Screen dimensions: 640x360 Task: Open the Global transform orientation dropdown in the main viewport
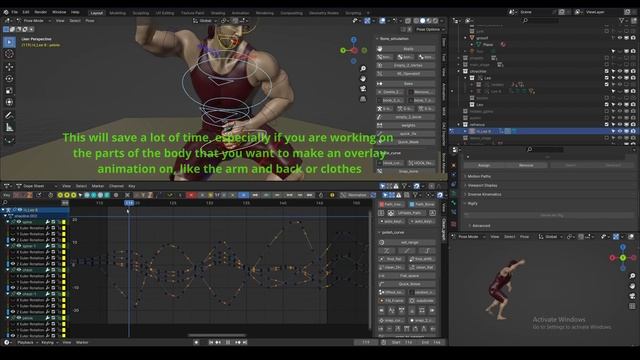tap(205, 20)
